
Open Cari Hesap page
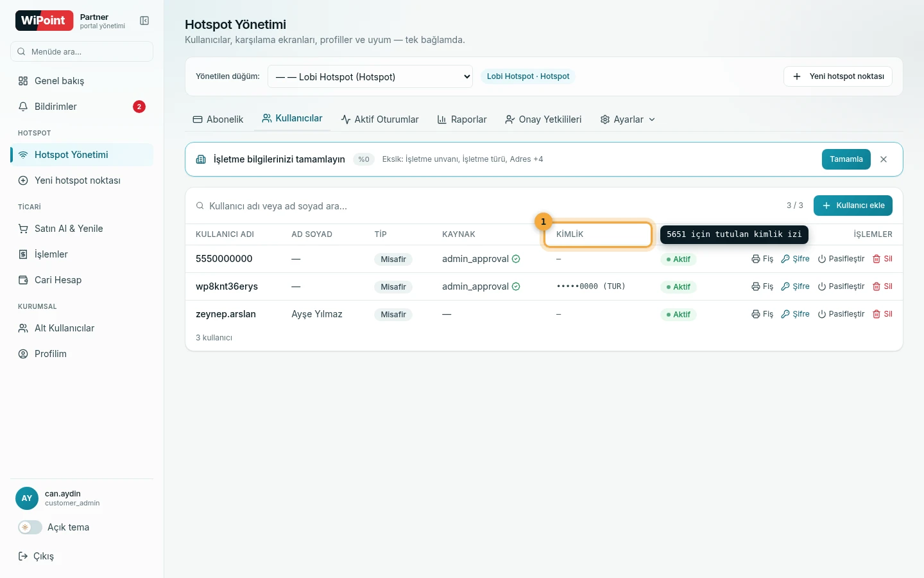(x=81, y=280)
